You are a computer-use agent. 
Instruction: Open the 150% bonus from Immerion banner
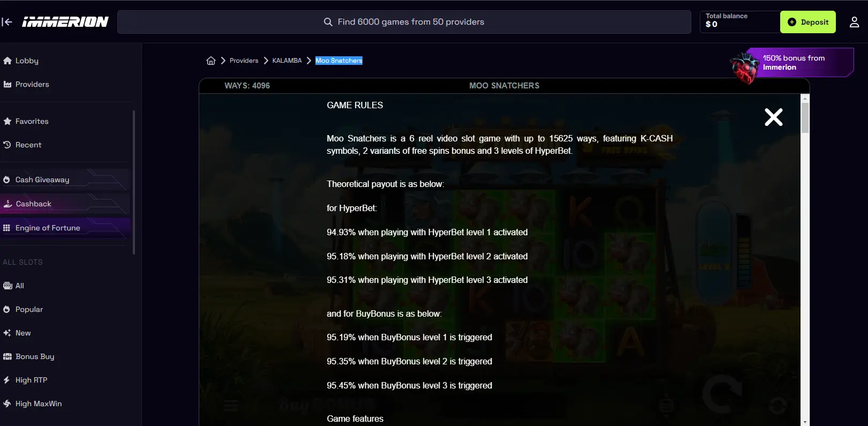click(x=792, y=63)
